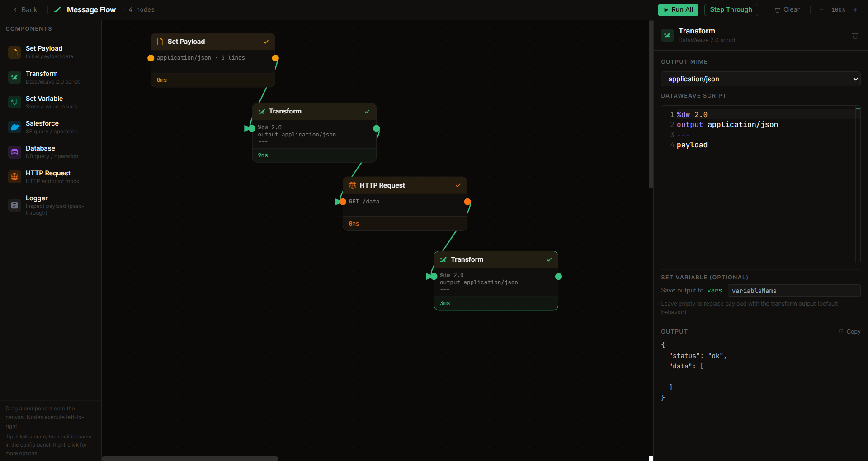868x461 pixels.
Task: Click the 9ms Transform node output port
Action: (x=376, y=128)
